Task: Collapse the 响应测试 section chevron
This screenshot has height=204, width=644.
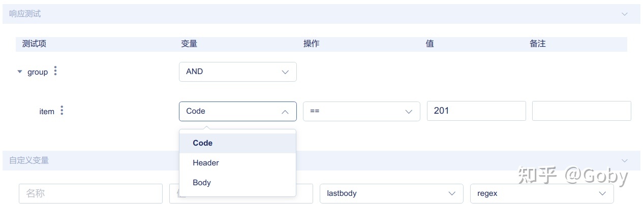Action: [625, 14]
